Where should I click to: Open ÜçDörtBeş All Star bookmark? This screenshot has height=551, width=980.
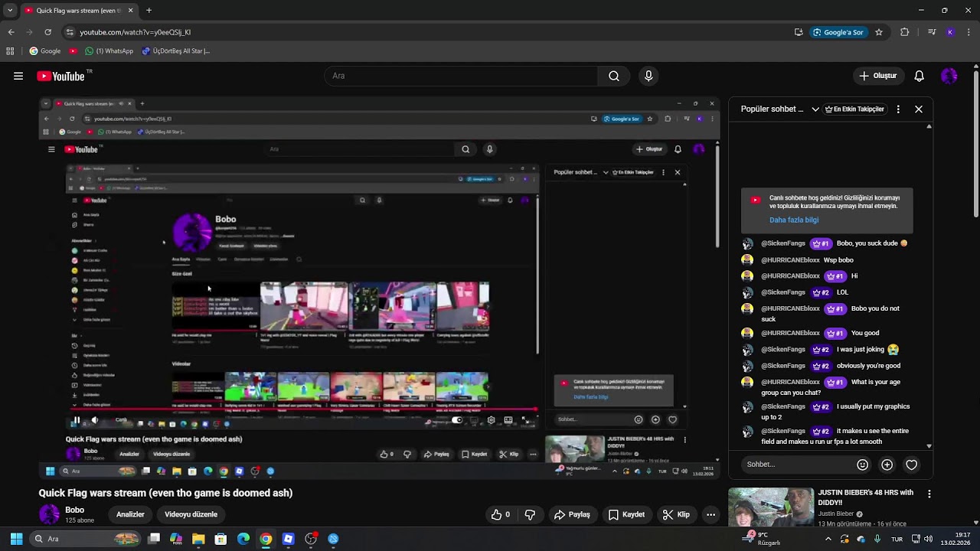pos(175,51)
